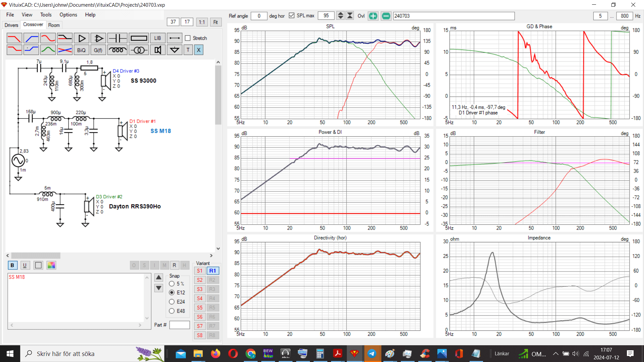Open the rainbow text color picker
The width and height of the screenshot is (644, 362).
point(51,265)
